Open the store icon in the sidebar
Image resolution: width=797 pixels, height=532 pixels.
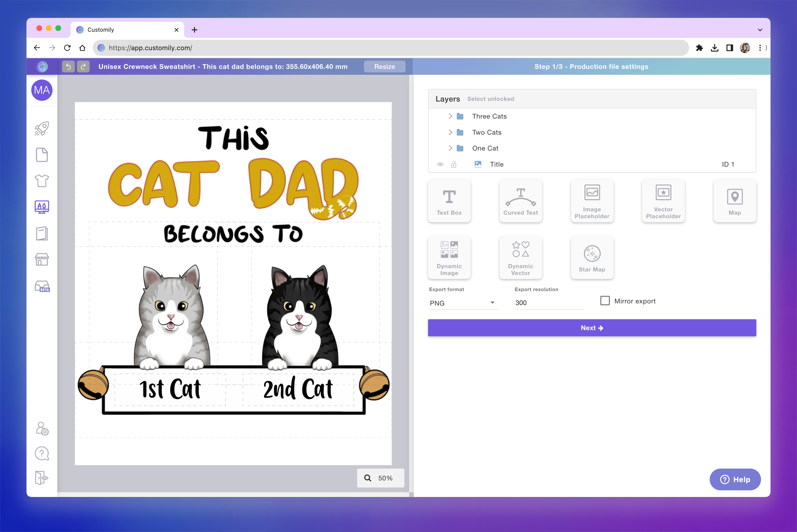(x=42, y=259)
